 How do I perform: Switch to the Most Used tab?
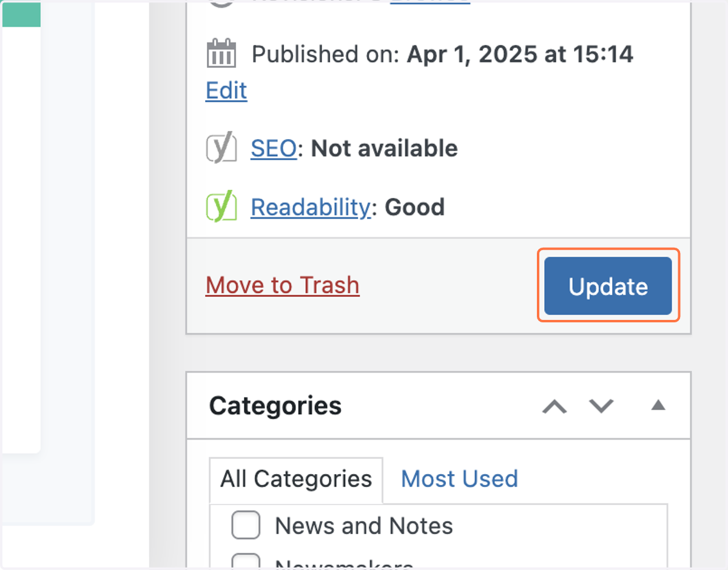point(459,479)
